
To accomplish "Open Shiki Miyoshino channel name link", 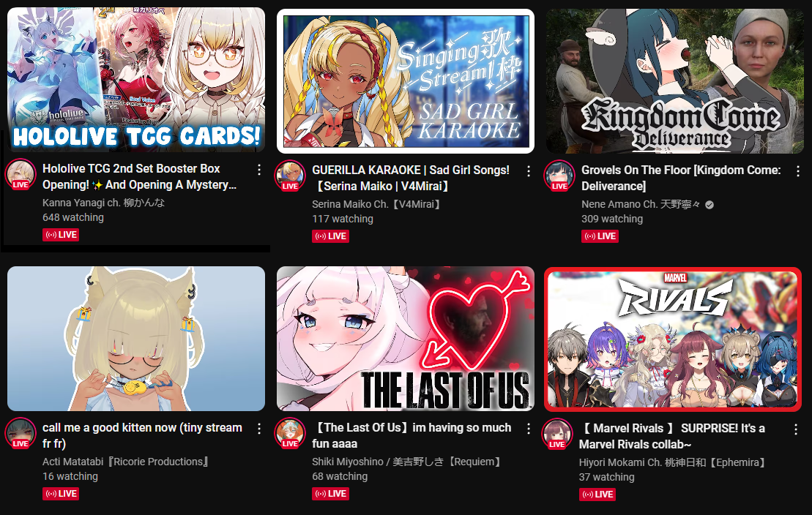I will (x=407, y=462).
